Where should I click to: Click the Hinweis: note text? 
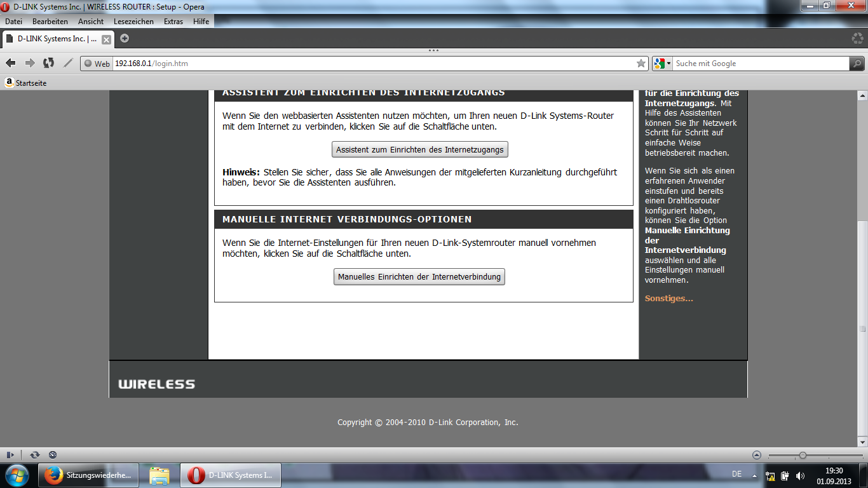419,177
